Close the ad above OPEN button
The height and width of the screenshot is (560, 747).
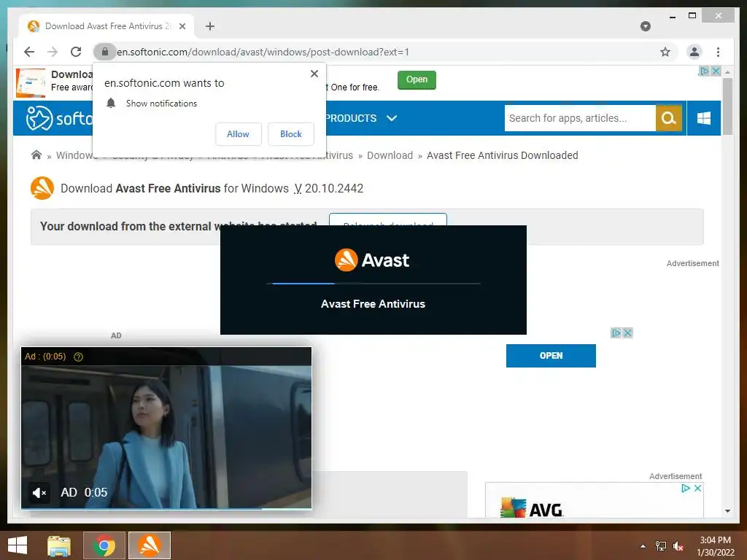pyautogui.click(x=627, y=332)
